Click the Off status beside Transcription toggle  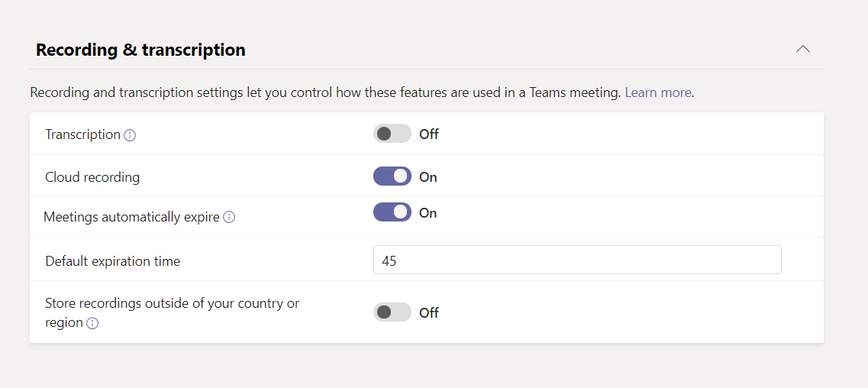429,134
